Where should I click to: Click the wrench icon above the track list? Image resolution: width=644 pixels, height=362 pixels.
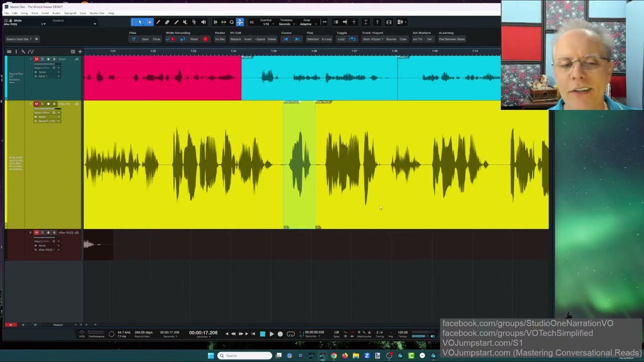[x=23, y=51]
